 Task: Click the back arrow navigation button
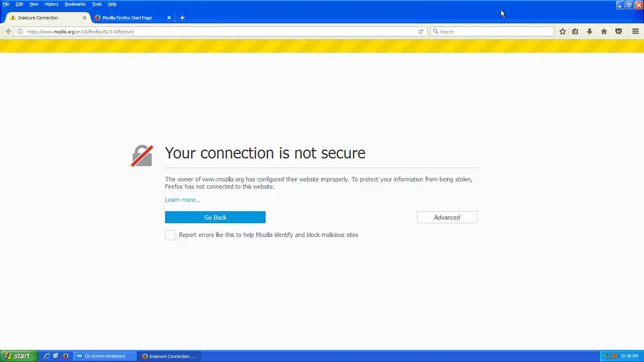pyautogui.click(x=8, y=31)
